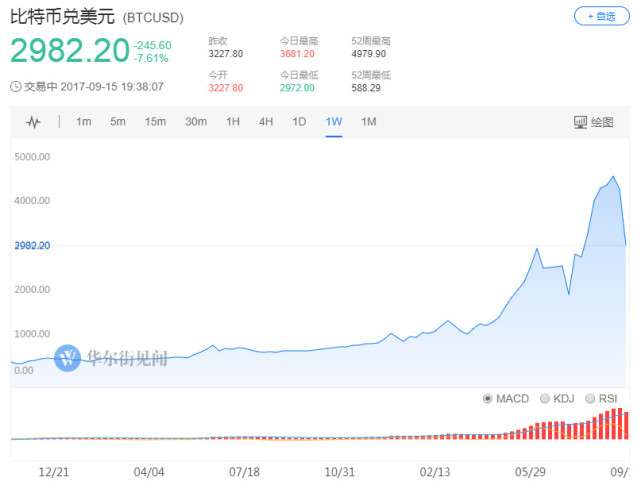The height and width of the screenshot is (481, 641).
Task: Select the 1M monthly chart interval
Action: point(368,122)
